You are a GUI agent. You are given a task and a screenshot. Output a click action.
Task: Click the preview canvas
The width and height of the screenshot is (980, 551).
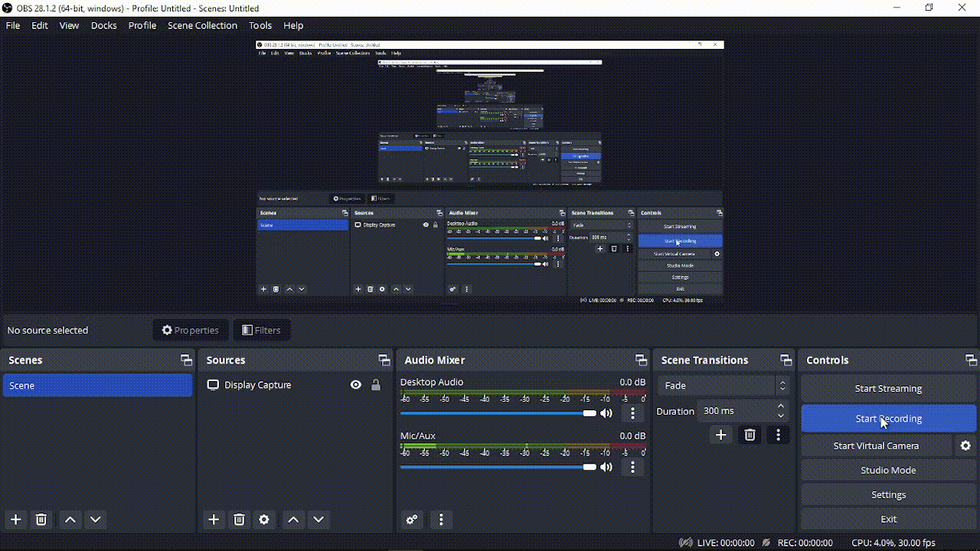490,174
